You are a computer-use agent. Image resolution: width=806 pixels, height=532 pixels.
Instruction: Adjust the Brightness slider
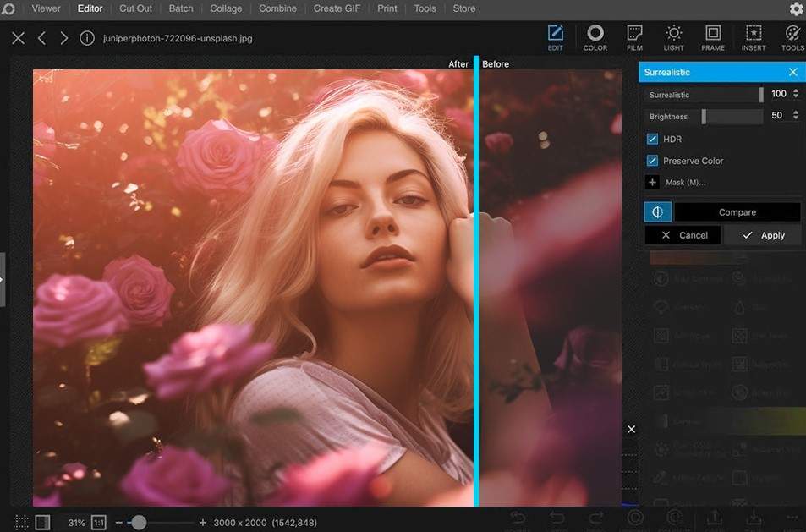click(x=705, y=116)
